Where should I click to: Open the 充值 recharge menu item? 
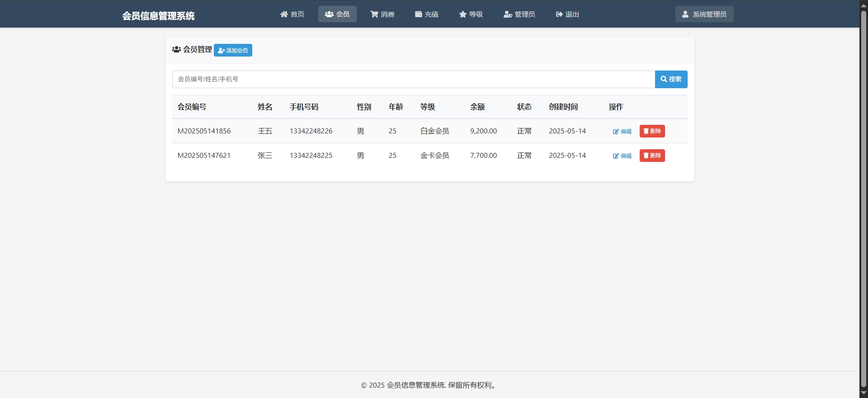coord(427,14)
